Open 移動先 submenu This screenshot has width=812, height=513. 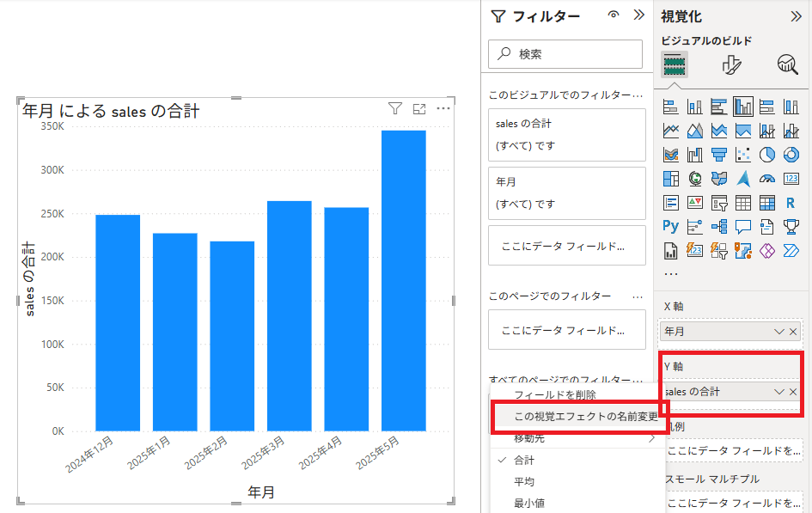click(577, 438)
